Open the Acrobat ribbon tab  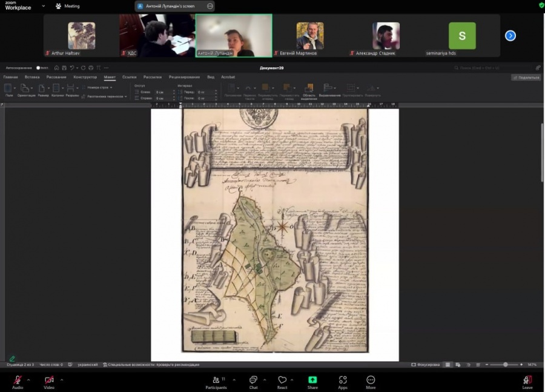pos(228,77)
